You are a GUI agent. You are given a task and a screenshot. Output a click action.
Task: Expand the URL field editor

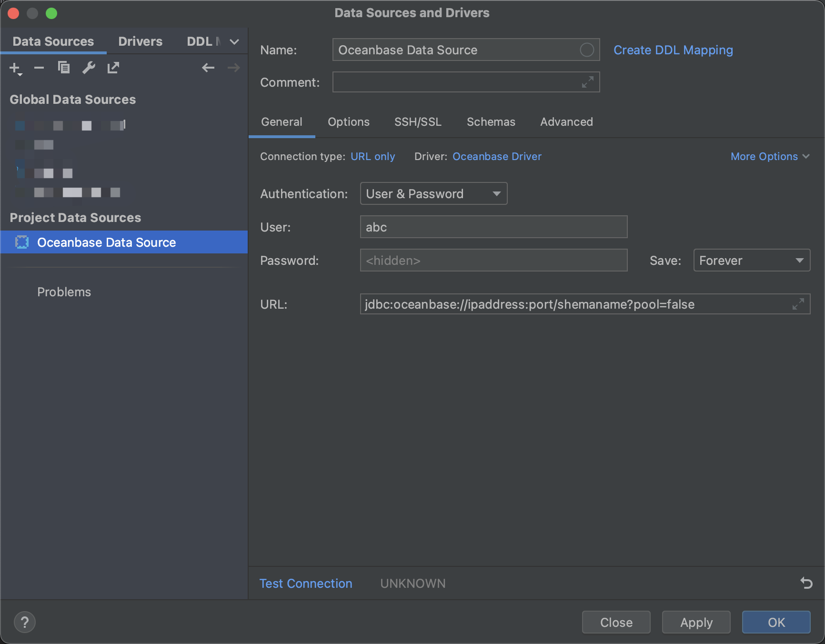(x=798, y=304)
